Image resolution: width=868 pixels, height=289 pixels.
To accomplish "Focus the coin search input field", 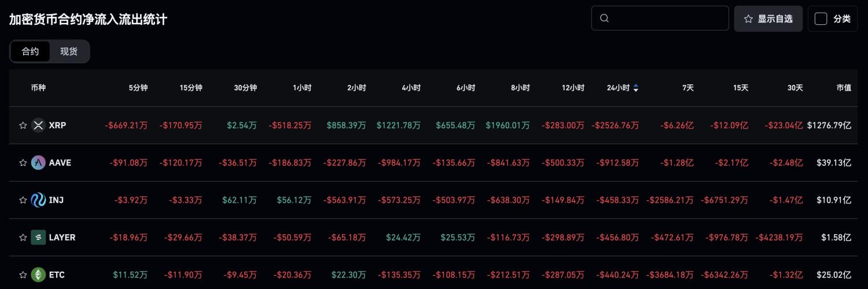I will click(665, 18).
